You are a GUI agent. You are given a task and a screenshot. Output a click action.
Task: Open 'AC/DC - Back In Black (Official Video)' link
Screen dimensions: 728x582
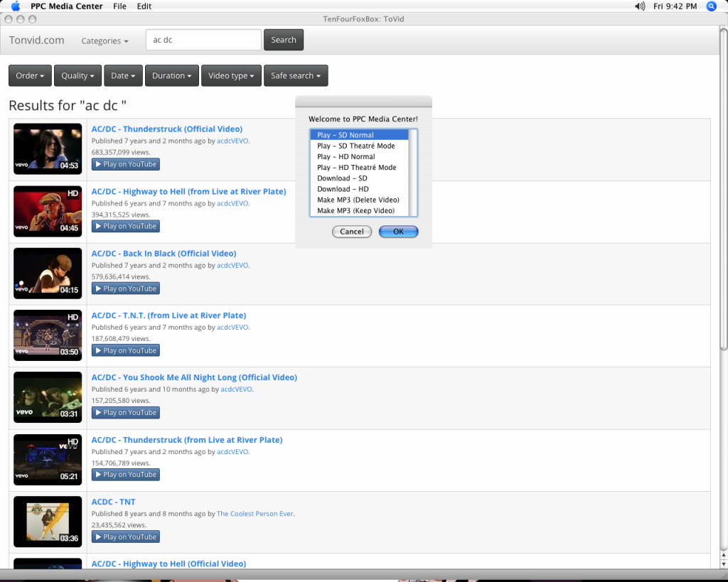[164, 254]
